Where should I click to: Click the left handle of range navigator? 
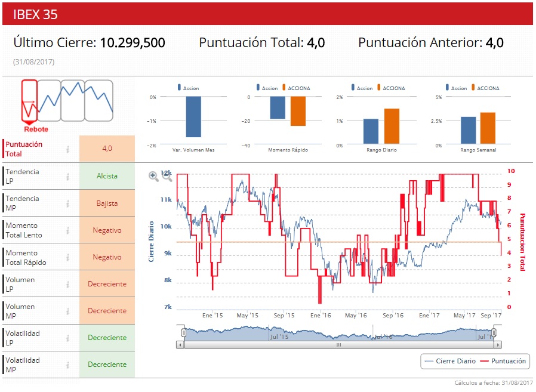[184, 332]
